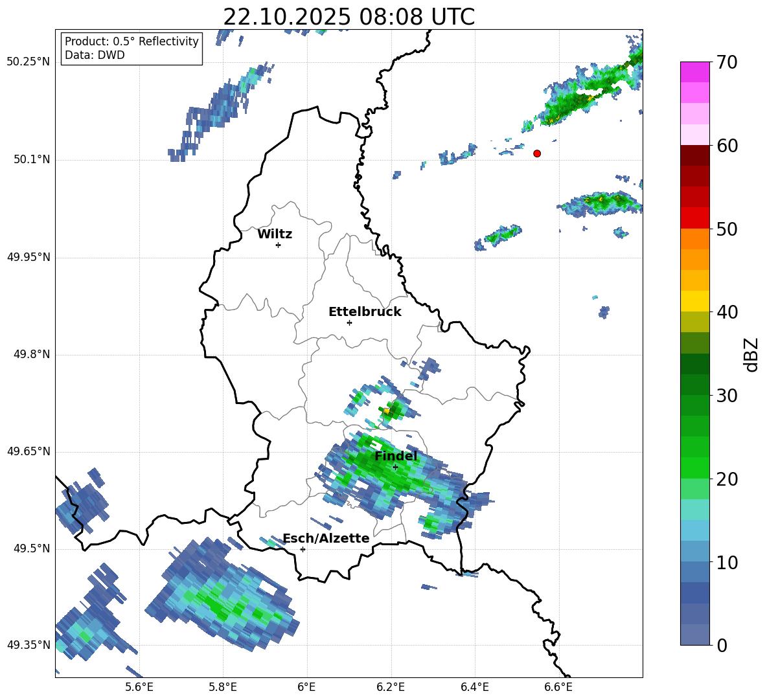Click the Data: DWD text
Screen dimensions: 767x700
[x=95, y=55]
